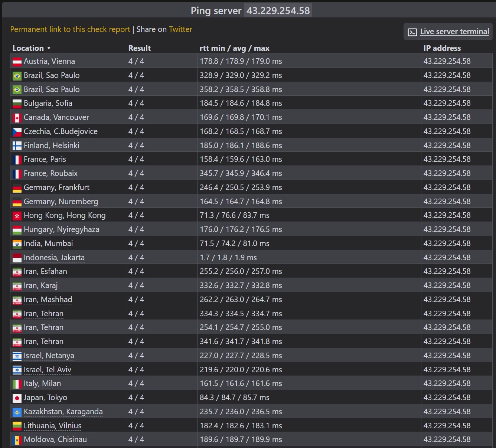Open the Hungary, Nyiregyhaza location link

click(x=61, y=229)
